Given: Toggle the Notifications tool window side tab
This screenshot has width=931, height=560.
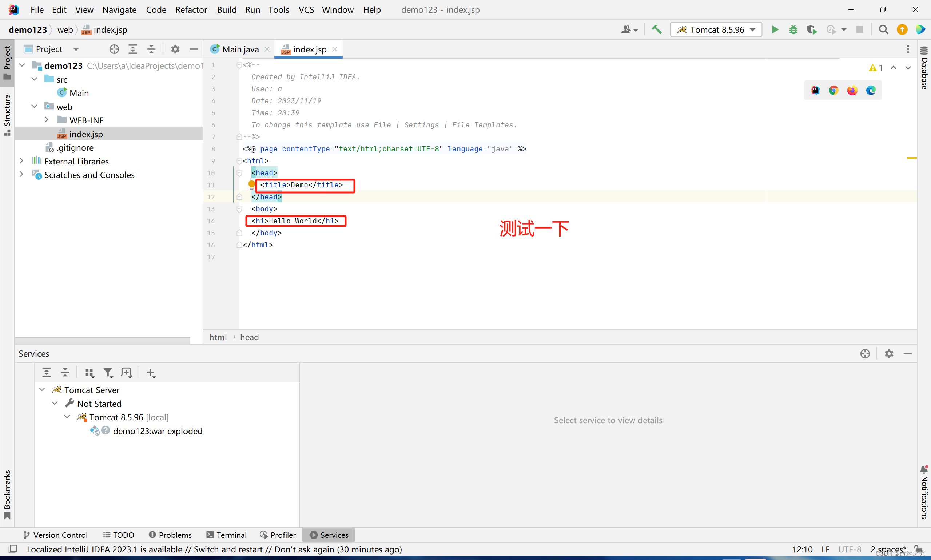Looking at the screenshot, I should [x=924, y=492].
